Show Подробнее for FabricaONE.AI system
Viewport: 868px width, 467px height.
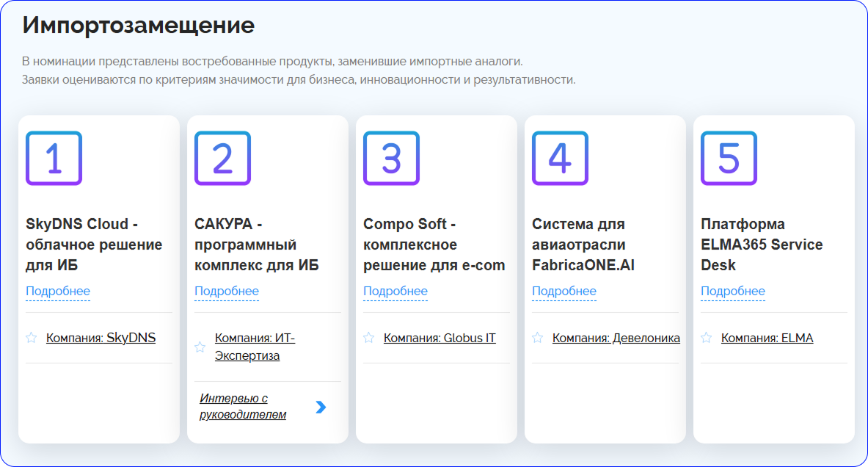564,292
